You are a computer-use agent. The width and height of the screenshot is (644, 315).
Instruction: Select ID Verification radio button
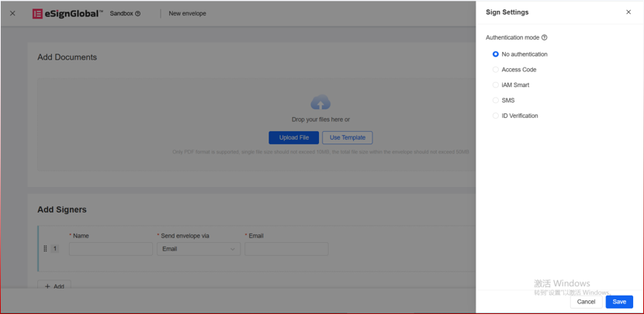coord(496,116)
